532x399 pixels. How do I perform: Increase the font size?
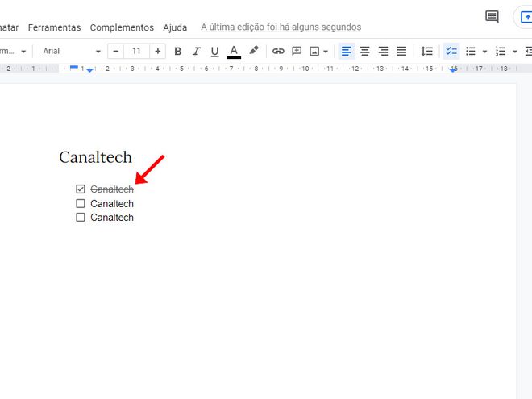click(157, 52)
